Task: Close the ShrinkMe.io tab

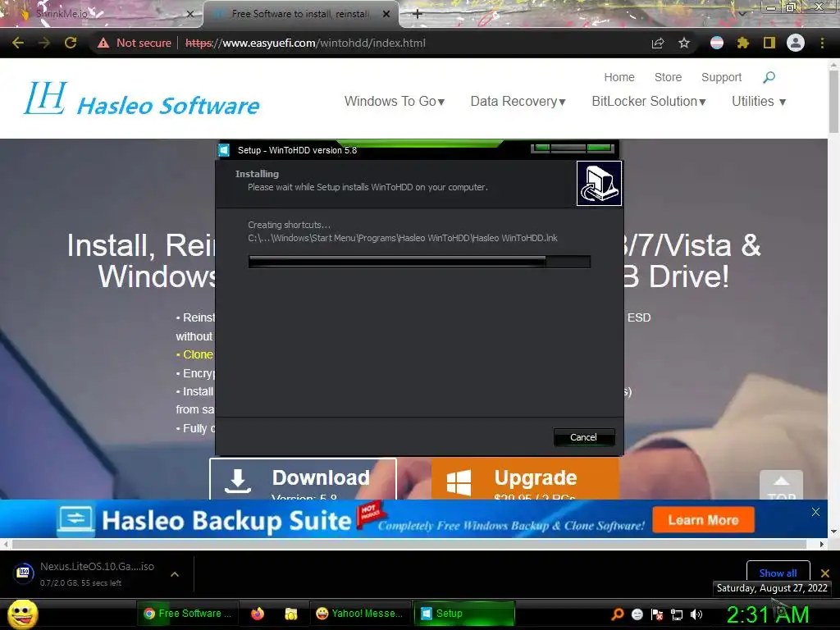Action: click(189, 14)
